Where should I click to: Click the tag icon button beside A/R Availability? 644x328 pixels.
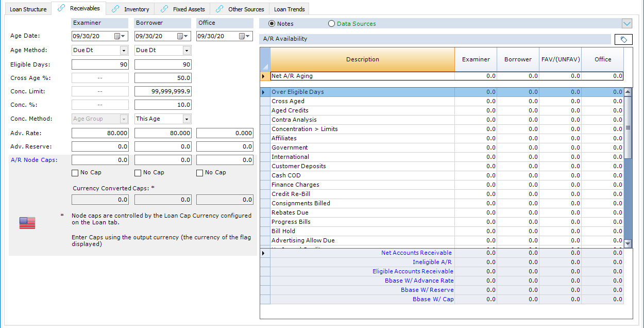[x=623, y=40]
